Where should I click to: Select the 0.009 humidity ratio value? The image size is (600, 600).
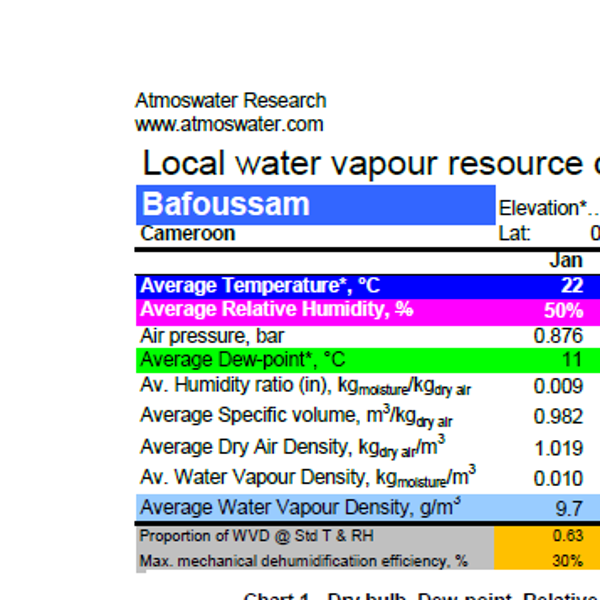pyautogui.click(x=558, y=386)
